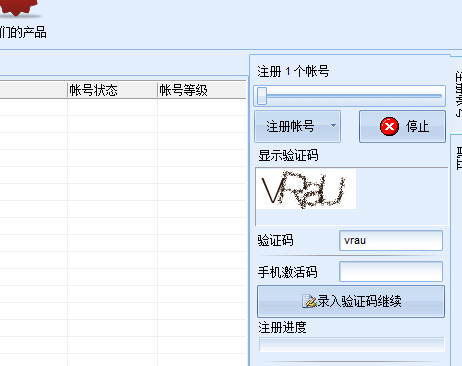Click the 显示验证码 label
Screen dimensions: 462x366
coord(288,156)
